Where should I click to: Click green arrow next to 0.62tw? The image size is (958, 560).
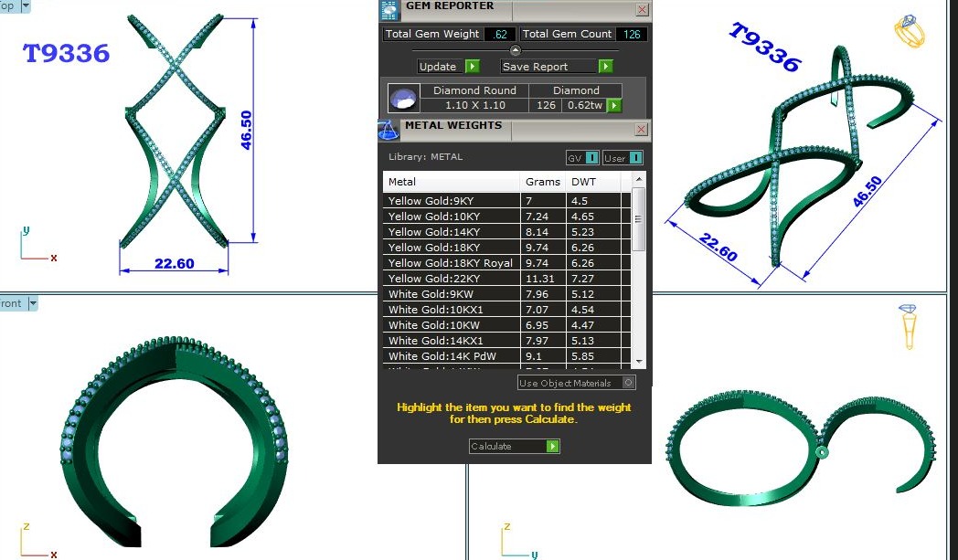(x=613, y=106)
